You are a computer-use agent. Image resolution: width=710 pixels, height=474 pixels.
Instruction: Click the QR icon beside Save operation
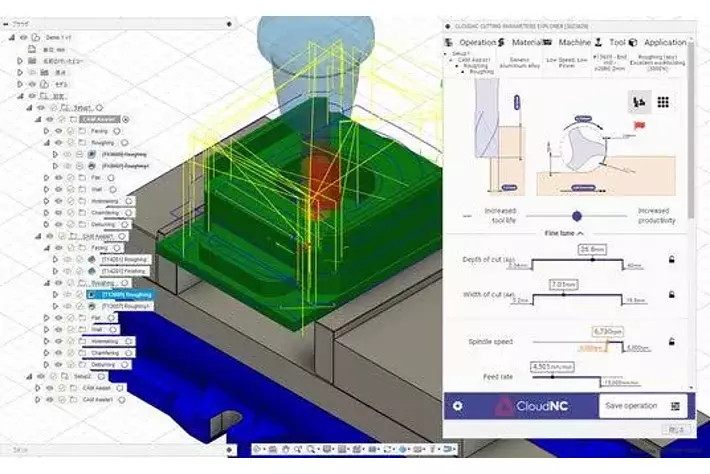676,406
